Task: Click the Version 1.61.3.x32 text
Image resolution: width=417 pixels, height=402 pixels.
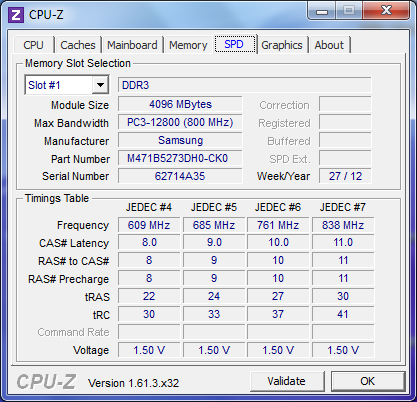Action: point(134,383)
